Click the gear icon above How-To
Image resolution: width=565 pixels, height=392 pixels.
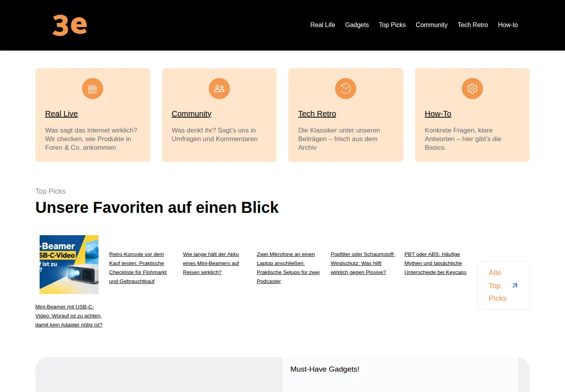tap(472, 89)
